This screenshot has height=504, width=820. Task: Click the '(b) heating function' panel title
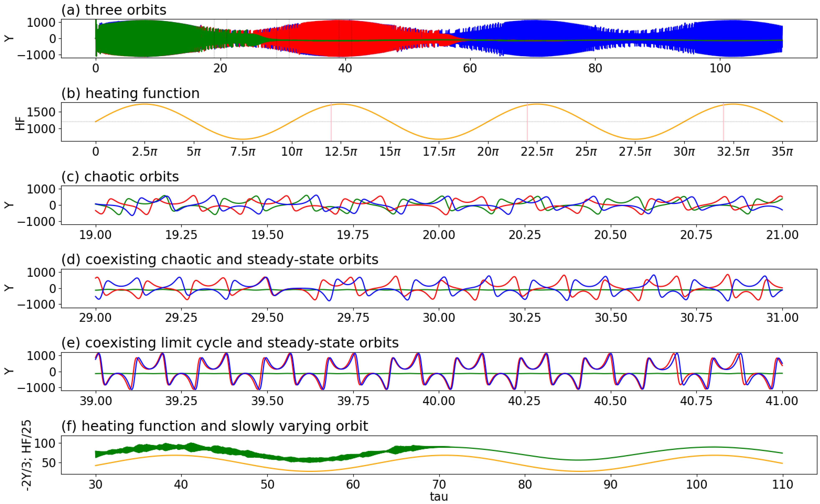point(130,93)
